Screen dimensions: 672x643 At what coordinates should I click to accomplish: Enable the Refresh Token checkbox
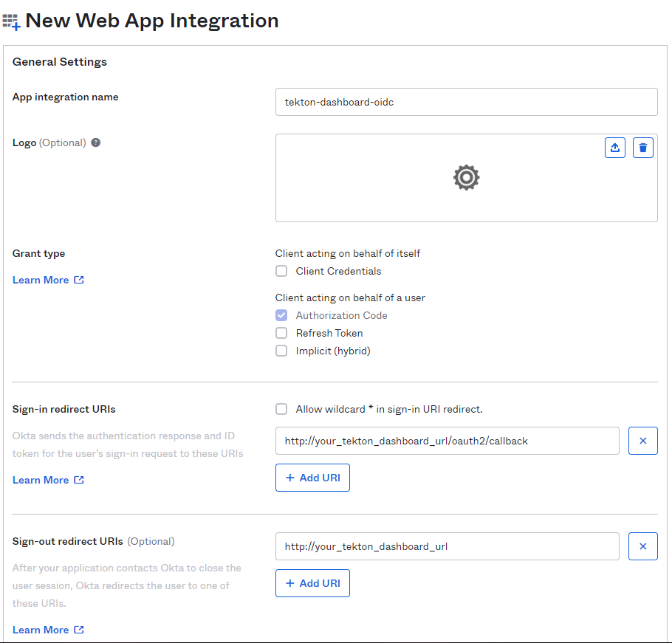click(x=281, y=333)
